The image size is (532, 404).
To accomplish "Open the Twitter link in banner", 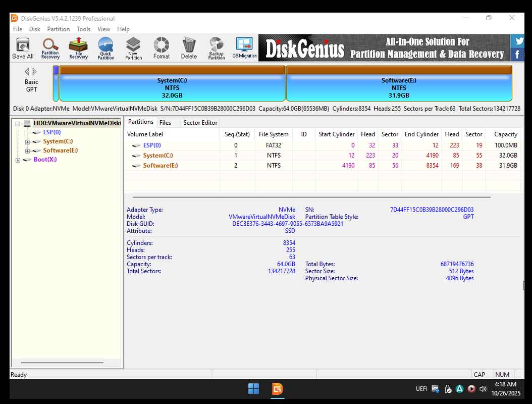I will coord(518,41).
